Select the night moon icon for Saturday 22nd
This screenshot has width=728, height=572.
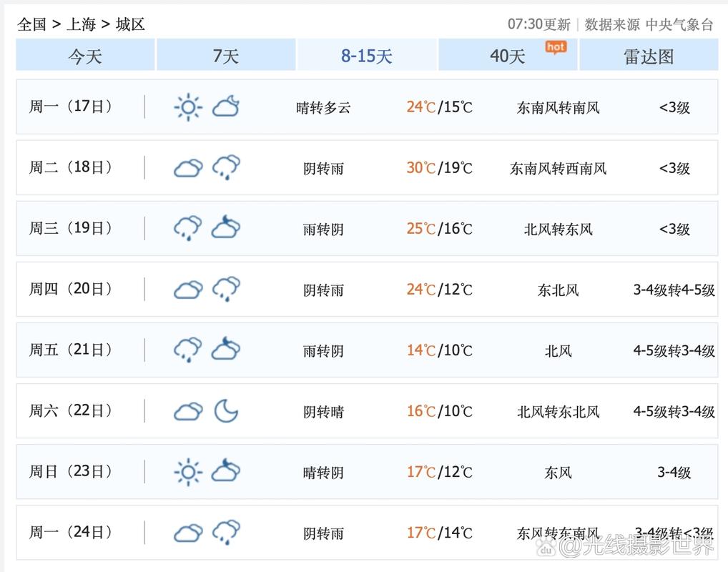pos(227,410)
